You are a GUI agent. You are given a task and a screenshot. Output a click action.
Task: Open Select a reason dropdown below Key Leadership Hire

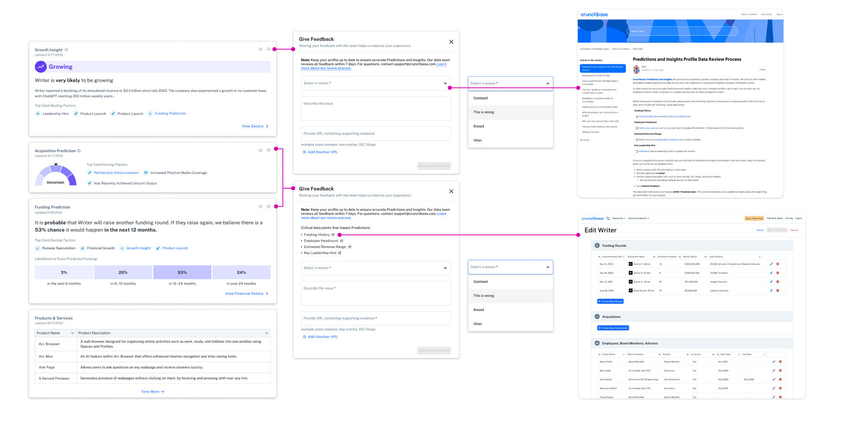[376, 268]
